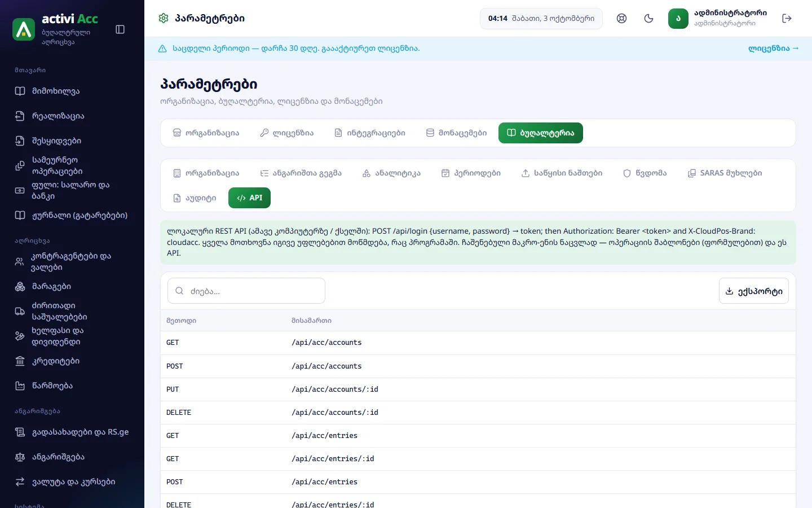Switch to the მონაცემები tab
This screenshot has width=812, height=508.
point(456,133)
